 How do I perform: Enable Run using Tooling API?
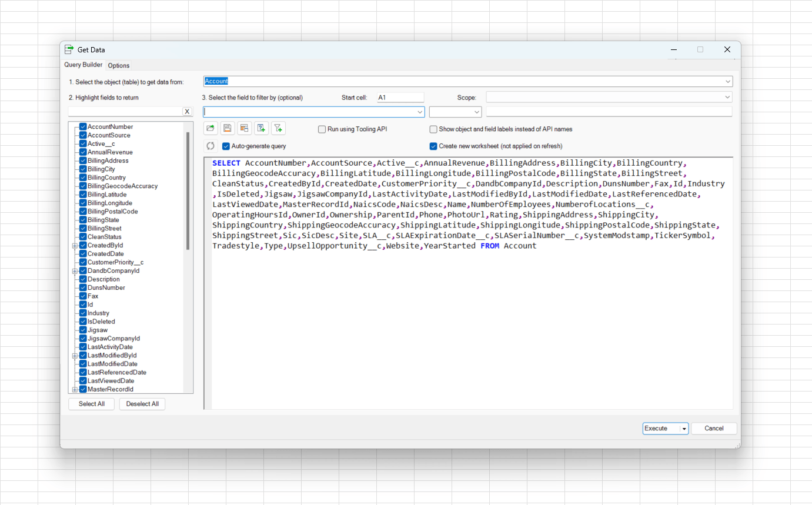click(322, 129)
